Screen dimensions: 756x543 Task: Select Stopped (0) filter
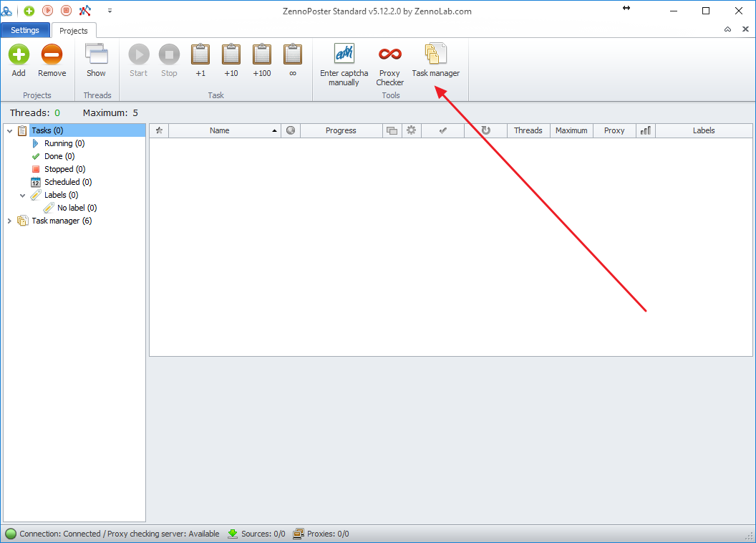(x=64, y=169)
